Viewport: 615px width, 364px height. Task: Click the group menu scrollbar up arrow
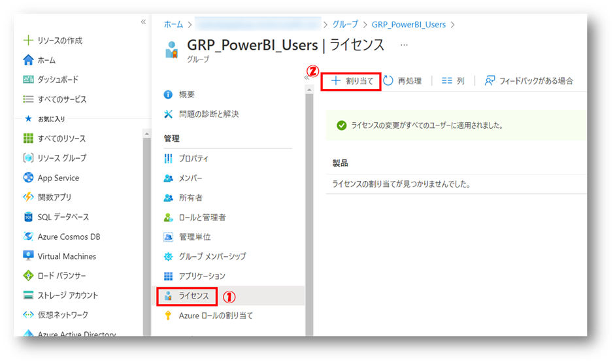pyautogui.click(x=309, y=90)
